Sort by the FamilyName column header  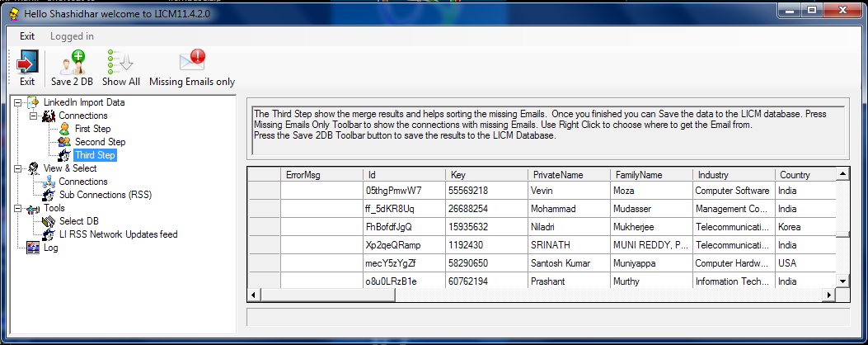click(651, 175)
